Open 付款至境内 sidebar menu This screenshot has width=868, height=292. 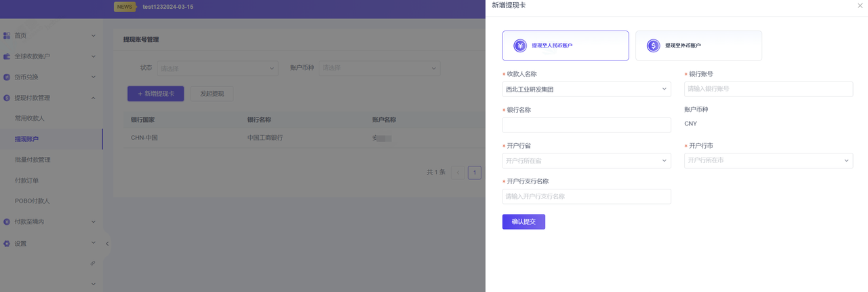coord(51,221)
